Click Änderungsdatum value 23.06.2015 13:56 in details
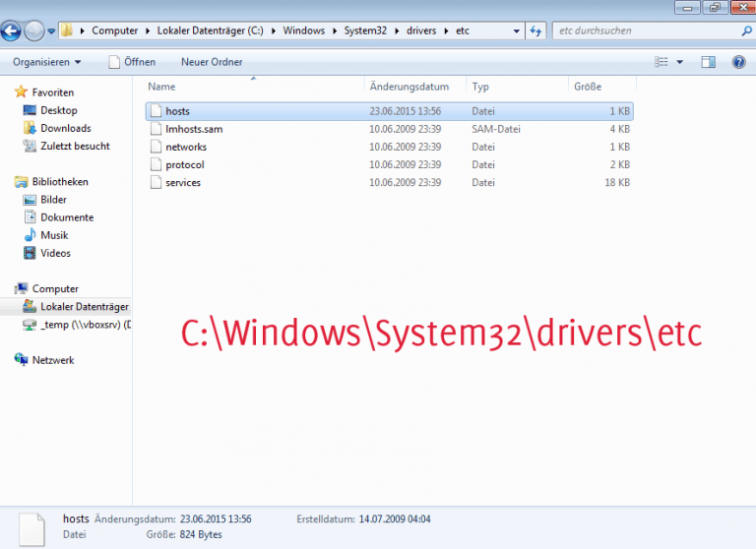 (216, 519)
